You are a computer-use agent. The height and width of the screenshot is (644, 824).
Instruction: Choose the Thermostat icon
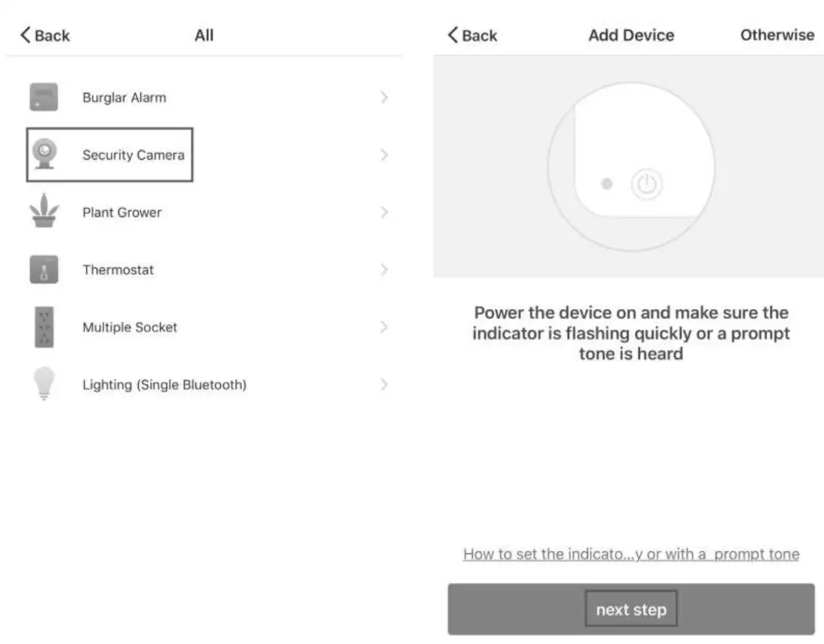(x=44, y=269)
